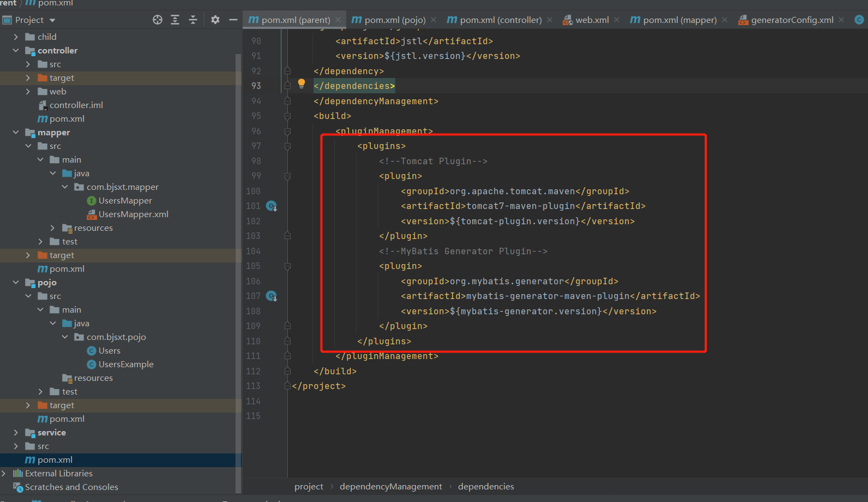The width and height of the screenshot is (868, 502).
Task: Click gutter override icon on line 101
Action: click(x=272, y=206)
